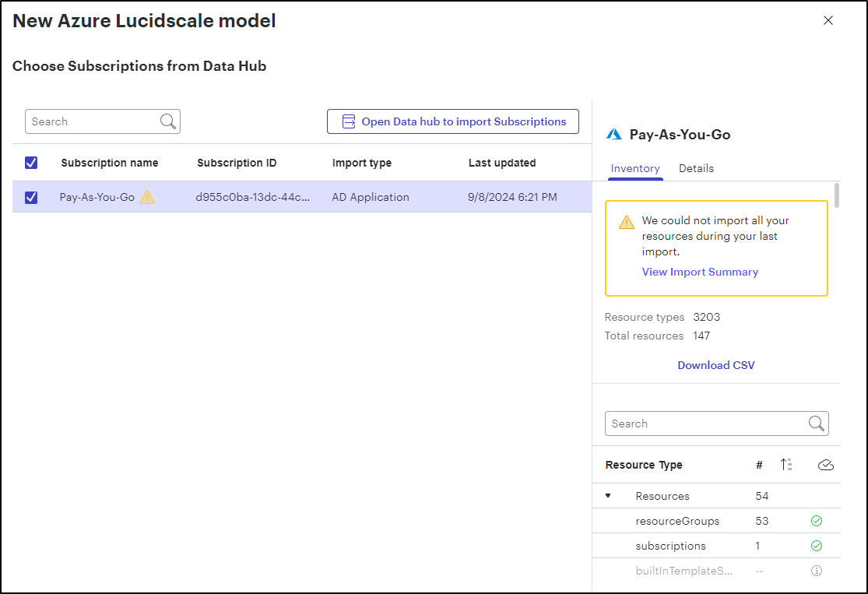The image size is (868, 594).
Task: Click the Total resources value 147
Action: click(701, 336)
